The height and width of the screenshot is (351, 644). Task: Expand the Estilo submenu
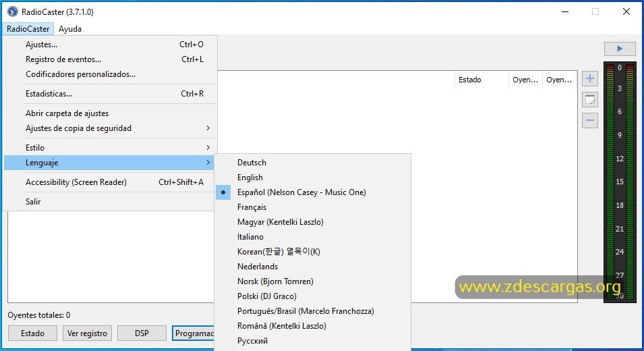coord(110,148)
